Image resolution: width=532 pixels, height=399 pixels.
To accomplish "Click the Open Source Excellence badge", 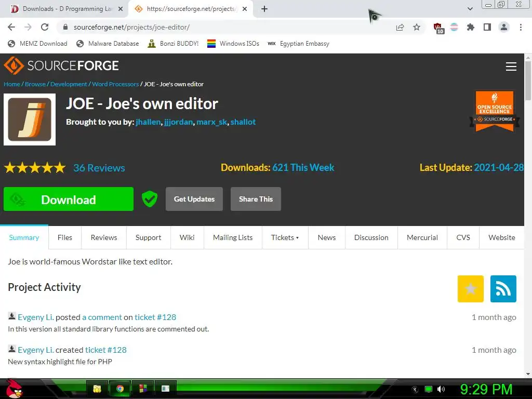I will (x=495, y=111).
